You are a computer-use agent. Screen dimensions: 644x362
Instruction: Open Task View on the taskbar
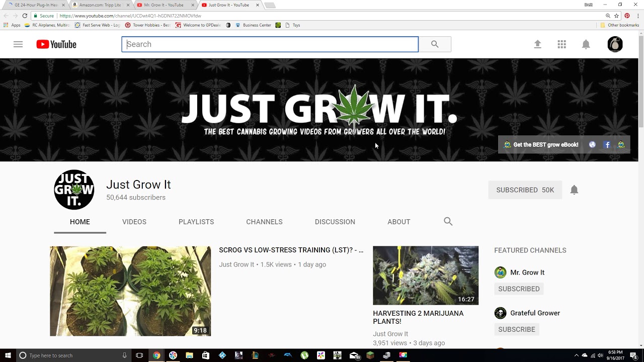139,355
